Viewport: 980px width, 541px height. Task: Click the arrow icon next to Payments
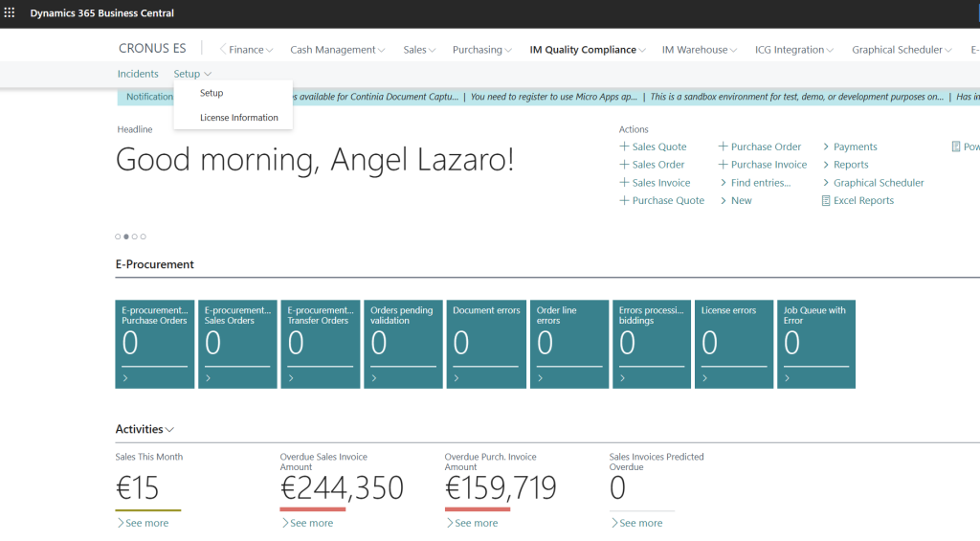click(826, 147)
